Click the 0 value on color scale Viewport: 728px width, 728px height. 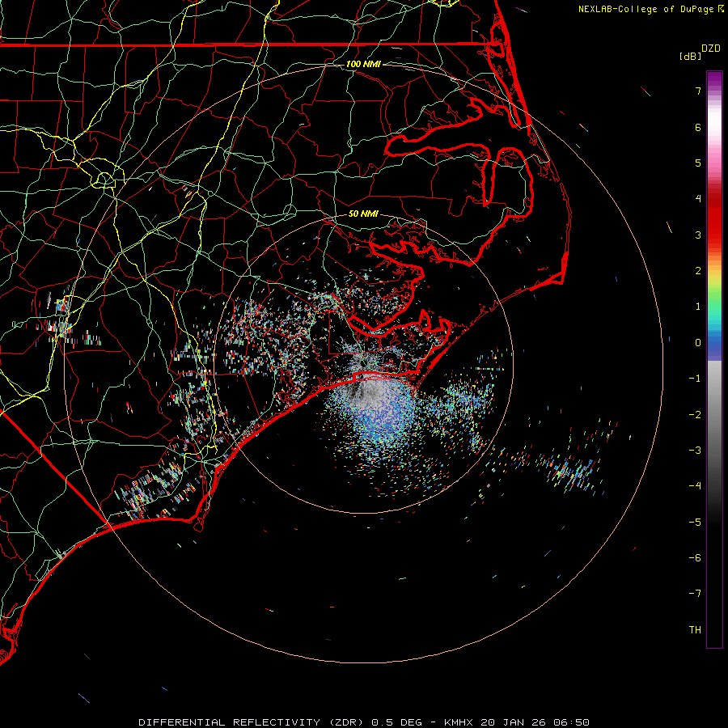pos(698,343)
